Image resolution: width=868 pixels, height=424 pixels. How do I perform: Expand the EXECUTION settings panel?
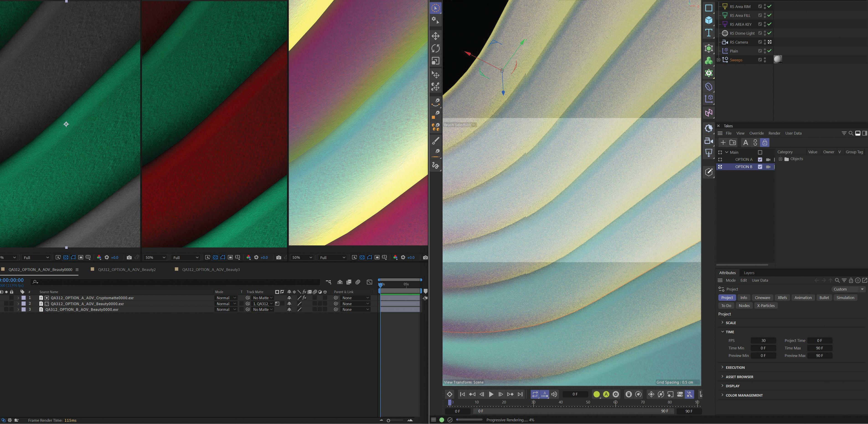735,367
